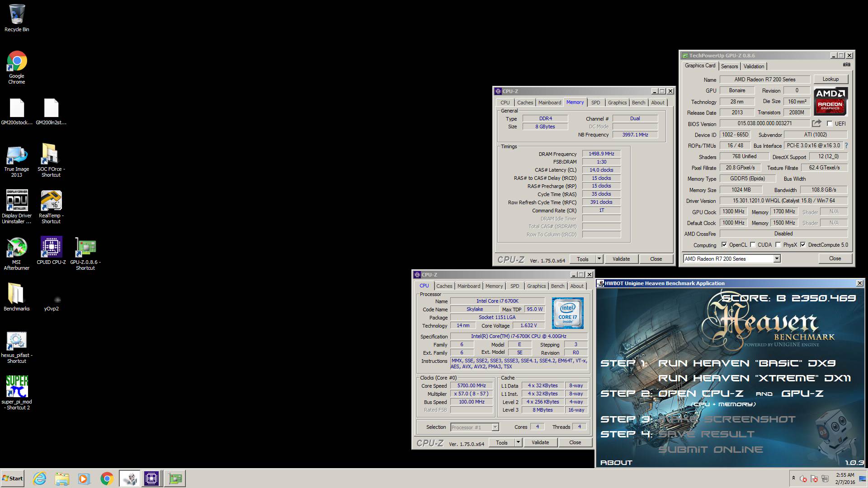Click GPU-Z screenshot camera icon
Screen dimensions: 868x488
pyautogui.click(x=846, y=65)
